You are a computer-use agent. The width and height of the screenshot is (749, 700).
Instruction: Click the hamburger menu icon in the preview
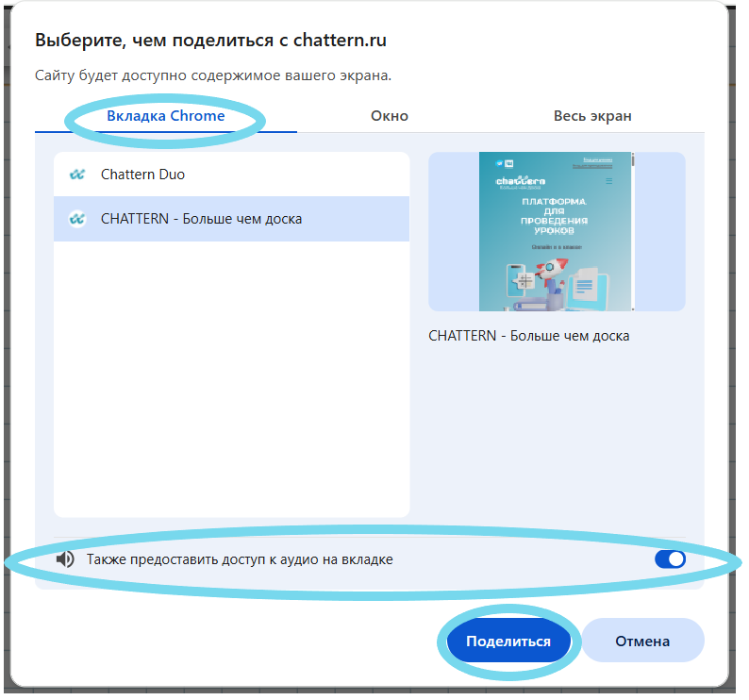coord(608,180)
